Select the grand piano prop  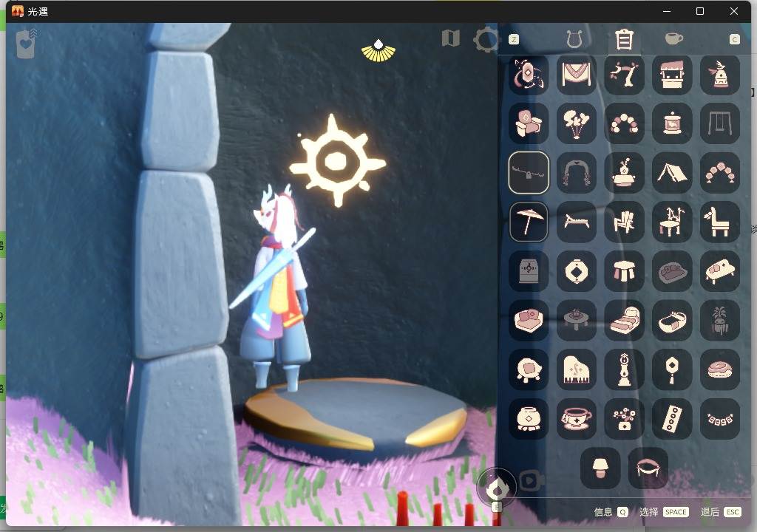coord(577,369)
